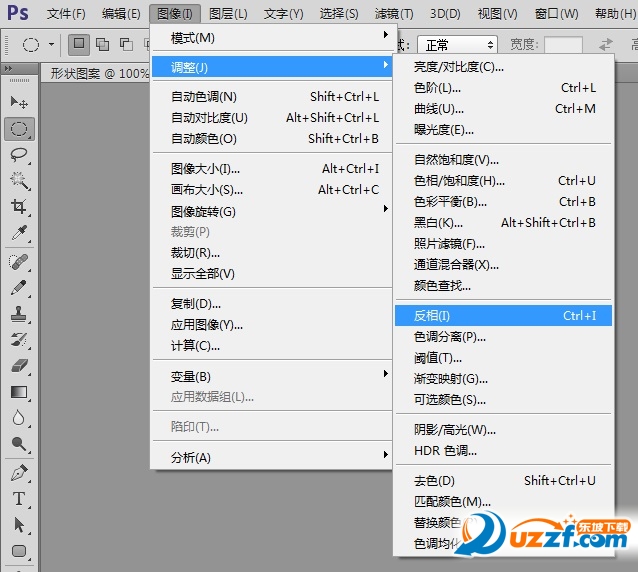Select the Dodge tool
Image resolution: width=638 pixels, height=572 pixels.
pos(19,444)
